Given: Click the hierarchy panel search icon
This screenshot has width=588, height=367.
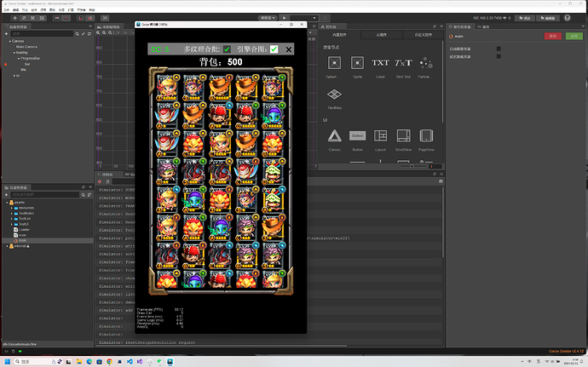Looking at the screenshot, I should point(78,34).
